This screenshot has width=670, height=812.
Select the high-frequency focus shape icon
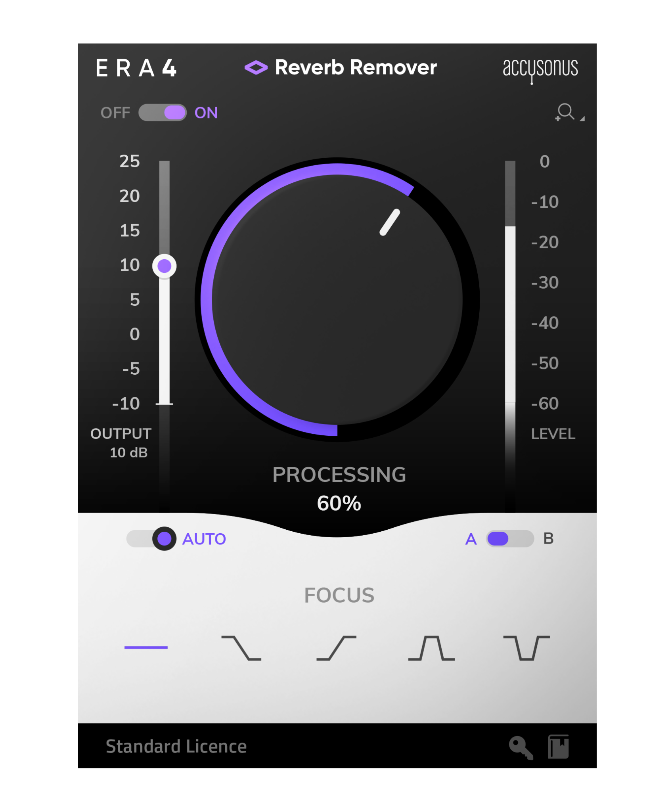(336, 647)
